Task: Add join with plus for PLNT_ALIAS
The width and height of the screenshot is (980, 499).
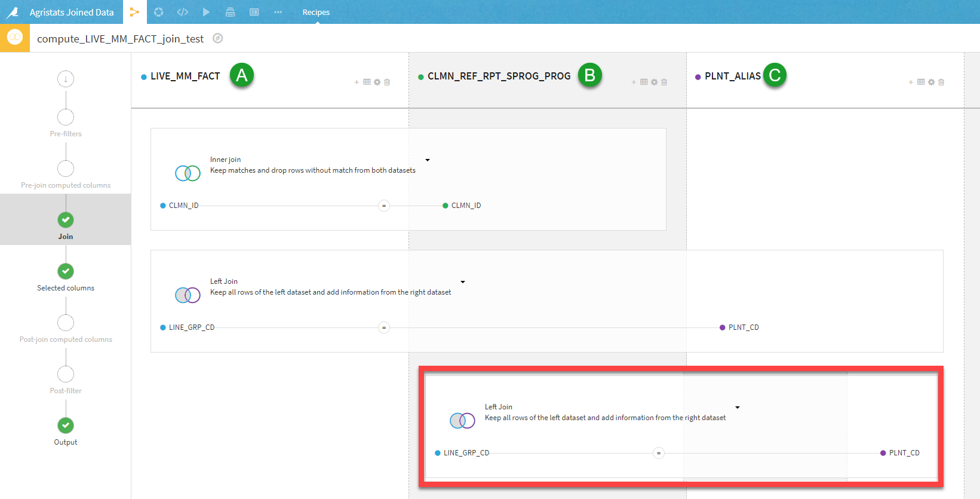Action: pyautogui.click(x=911, y=82)
